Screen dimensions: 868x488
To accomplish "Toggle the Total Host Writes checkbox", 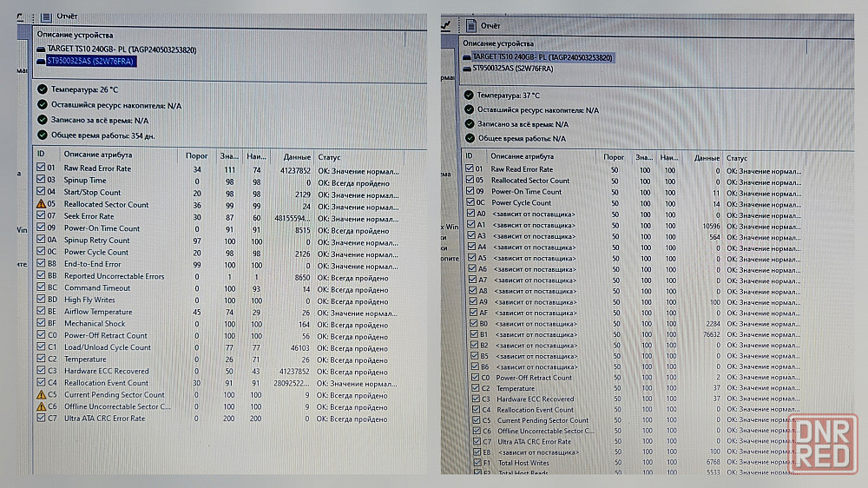I will click(x=475, y=463).
